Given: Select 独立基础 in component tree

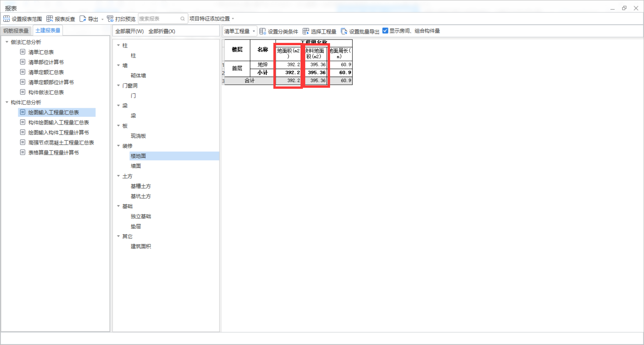Looking at the screenshot, I should coord(141,216).
